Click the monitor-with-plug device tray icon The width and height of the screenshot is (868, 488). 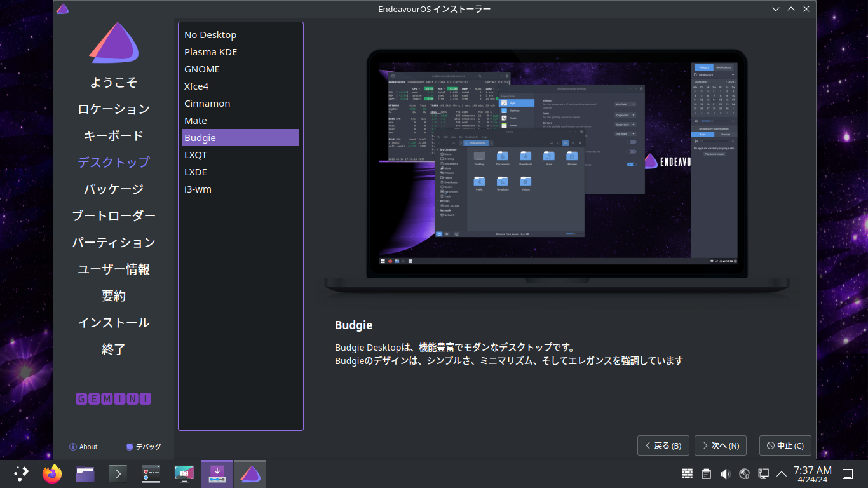(764, 473)
